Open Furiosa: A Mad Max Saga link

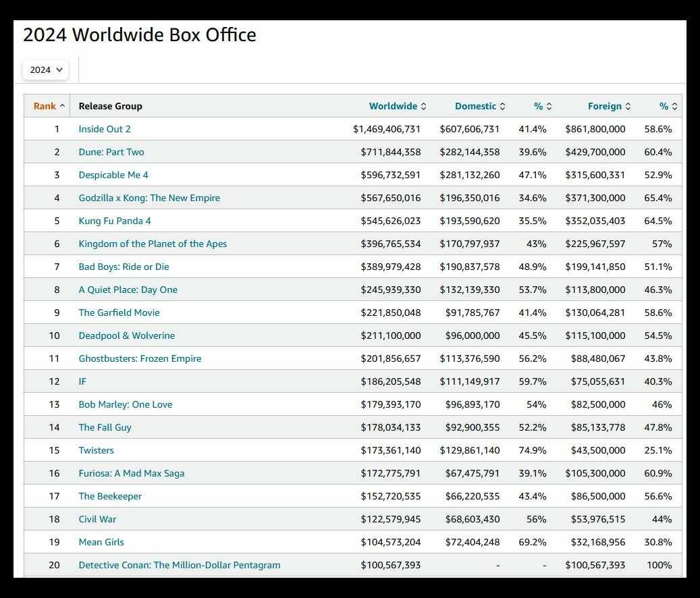[131, 474]
